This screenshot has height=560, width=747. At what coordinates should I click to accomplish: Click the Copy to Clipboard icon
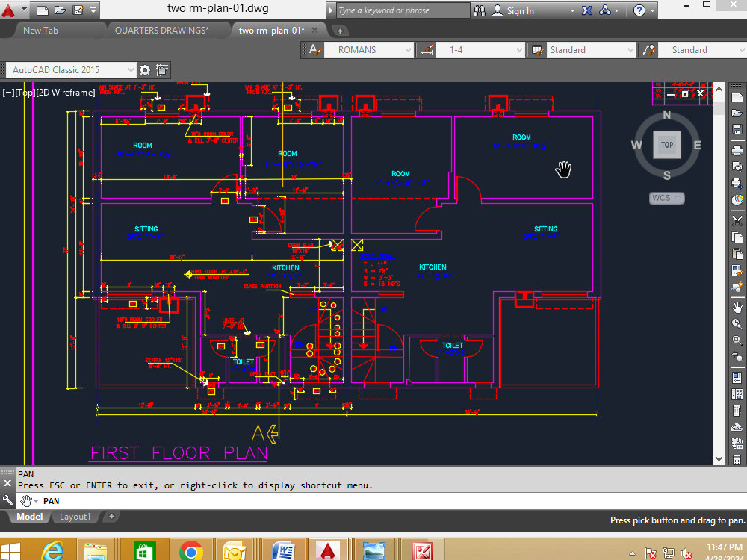click(x=738, y=237)
